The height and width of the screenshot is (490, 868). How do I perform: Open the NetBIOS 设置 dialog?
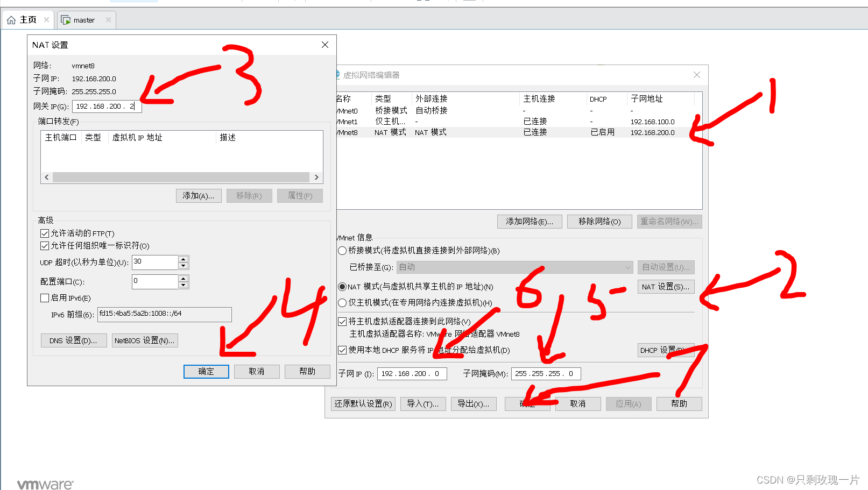click(144, 340)
